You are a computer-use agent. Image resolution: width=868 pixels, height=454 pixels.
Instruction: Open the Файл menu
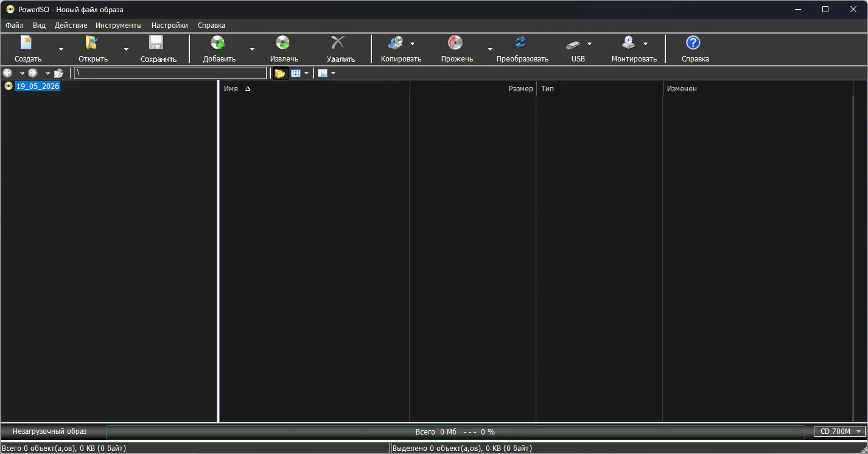15,26
